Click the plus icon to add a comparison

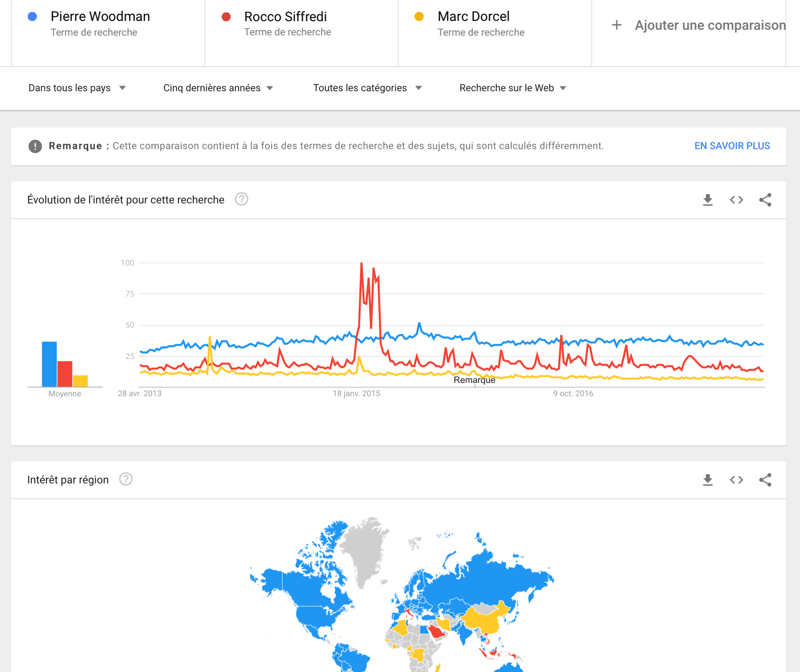(616, 25)
